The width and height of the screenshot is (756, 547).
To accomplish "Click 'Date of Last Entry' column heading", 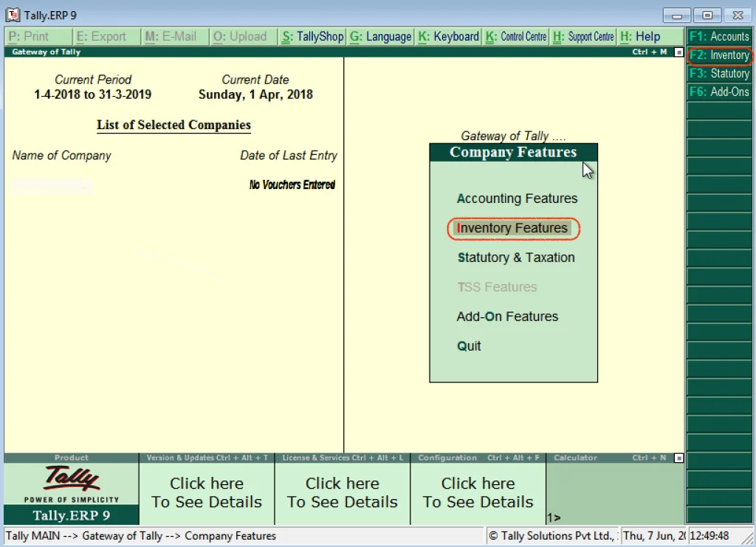I will coord(289,155).
